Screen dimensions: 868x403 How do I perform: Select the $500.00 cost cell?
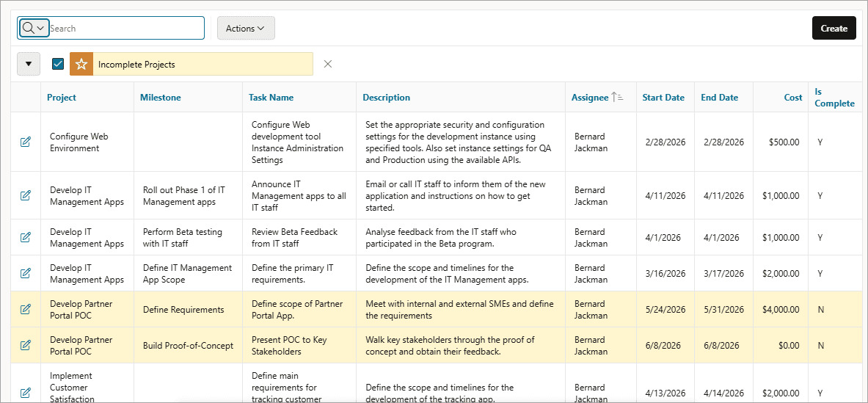tap(779, 142)
